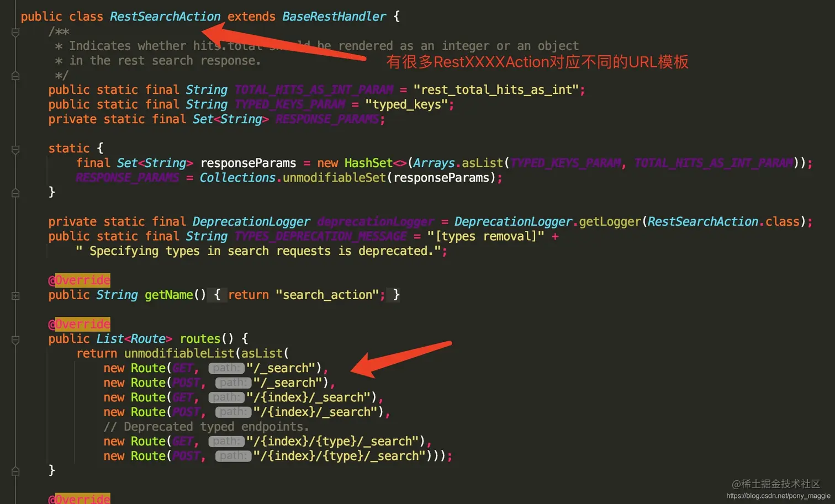Click the "rest_total_hits_as_int" string literal
Image resolution: width=835 pixels, height=504 pixels.
point(496,89)
